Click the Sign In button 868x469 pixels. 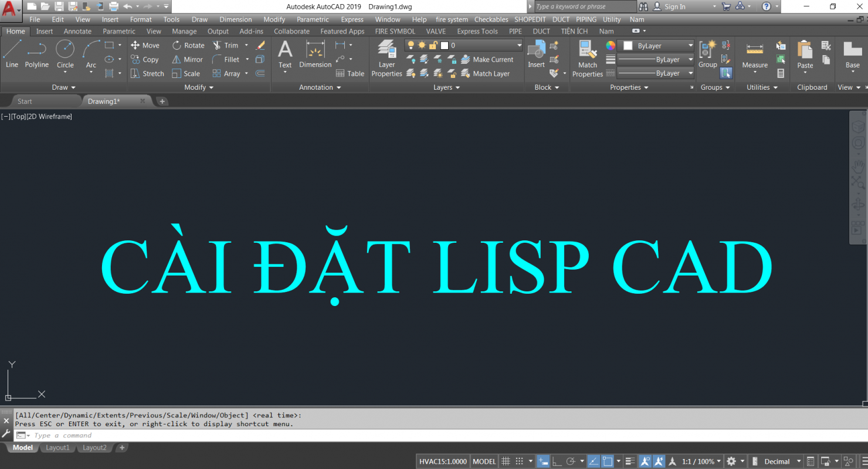pyautogui.click(x=674, y=6)
